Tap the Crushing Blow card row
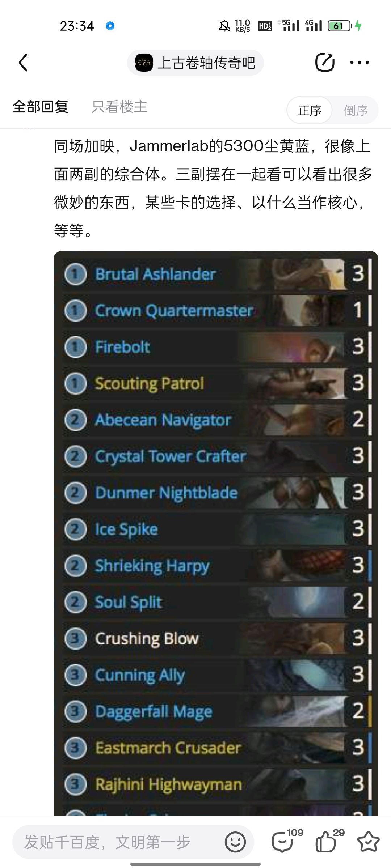Screen dimensions: 391x868 217,638
